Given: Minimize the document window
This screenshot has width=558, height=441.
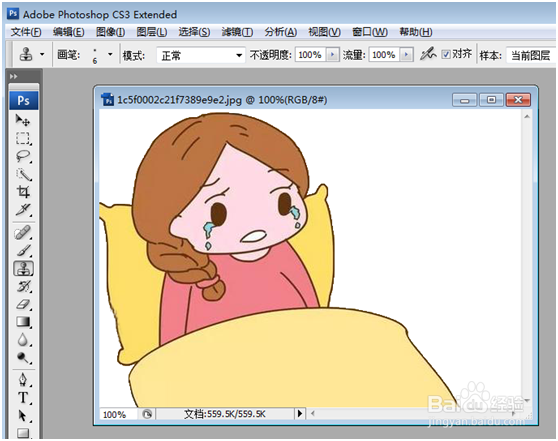Looking at the screenshot, I should (464, 100).
